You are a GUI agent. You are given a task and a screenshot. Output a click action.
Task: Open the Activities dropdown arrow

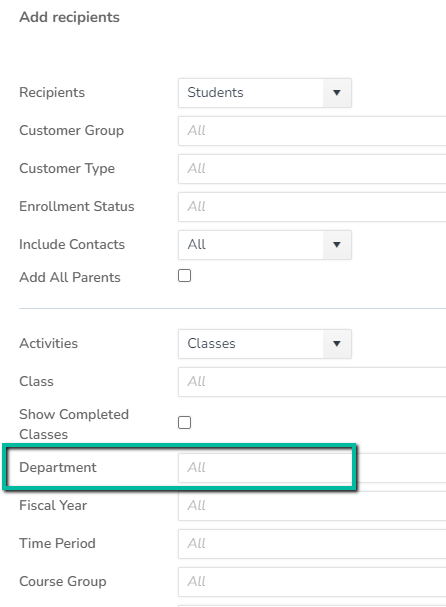[337, 344]
